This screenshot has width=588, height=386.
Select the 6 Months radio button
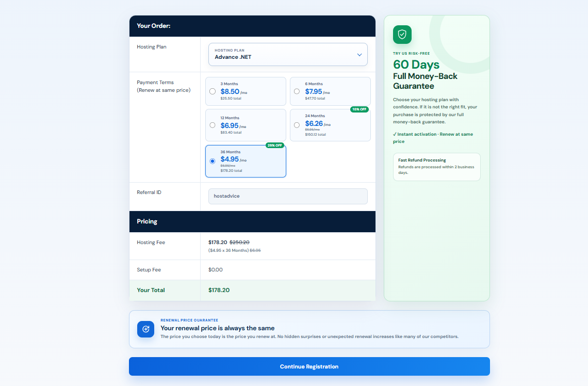tap(297, 91)
